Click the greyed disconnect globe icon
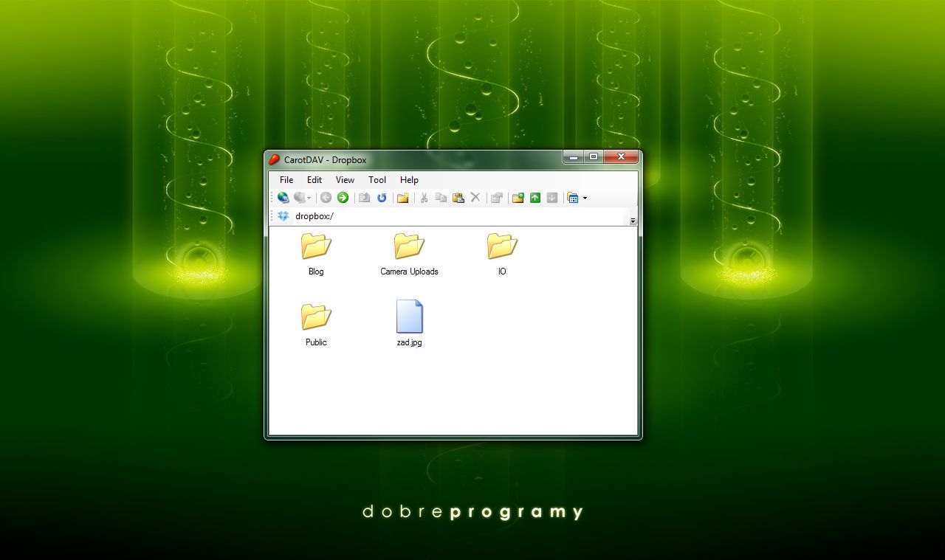Viewport: 945px width, 560px height. [x=299, y=198]
